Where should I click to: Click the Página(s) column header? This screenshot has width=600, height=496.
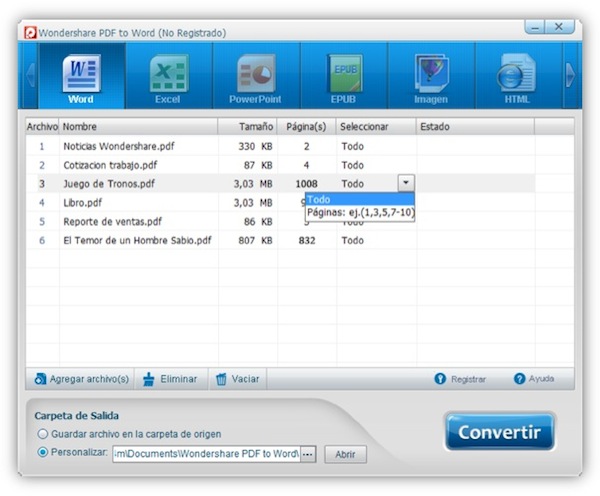pyautogui.click(x=307, y=127)
